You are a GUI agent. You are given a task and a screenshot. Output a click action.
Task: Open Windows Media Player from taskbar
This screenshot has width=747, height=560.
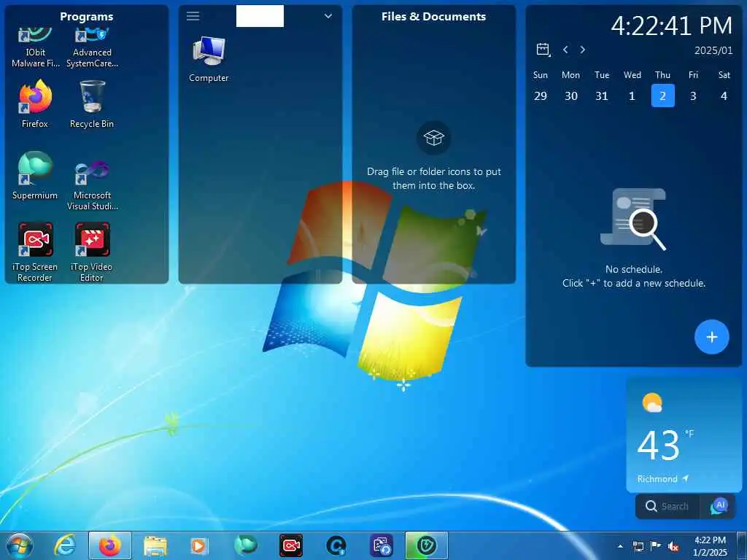[x=199, y=545]
